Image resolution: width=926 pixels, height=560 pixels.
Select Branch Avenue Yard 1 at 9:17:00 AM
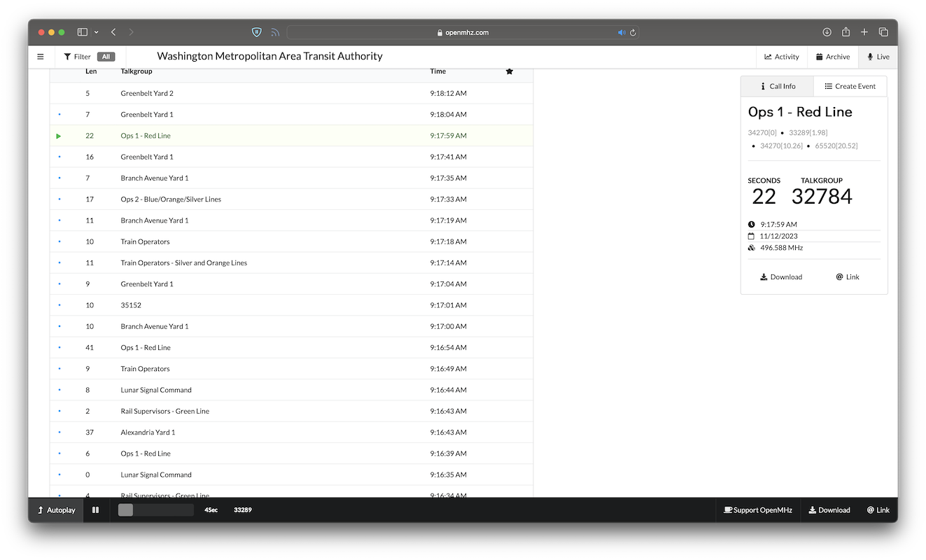pyautogui.click(x=291, y=326)
